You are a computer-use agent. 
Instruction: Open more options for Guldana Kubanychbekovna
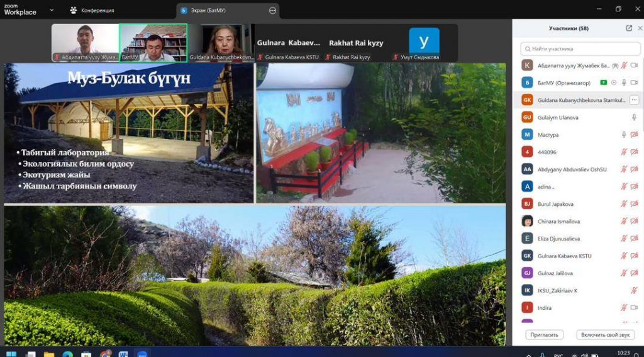634,99
